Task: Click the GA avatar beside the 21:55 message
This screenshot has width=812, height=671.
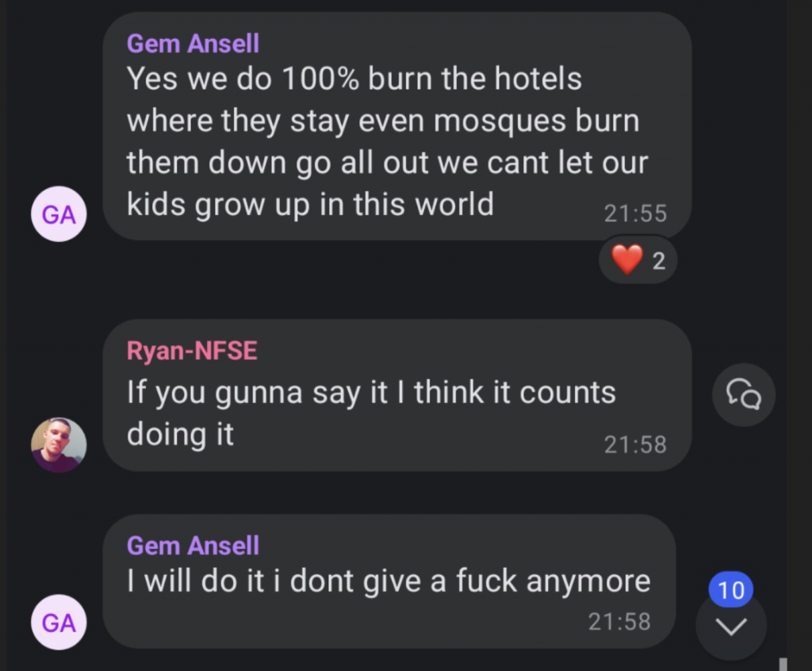Action: [59, 214]
